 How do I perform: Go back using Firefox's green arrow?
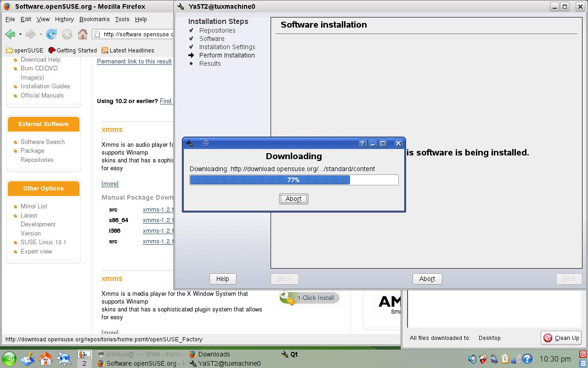point(10,34)
